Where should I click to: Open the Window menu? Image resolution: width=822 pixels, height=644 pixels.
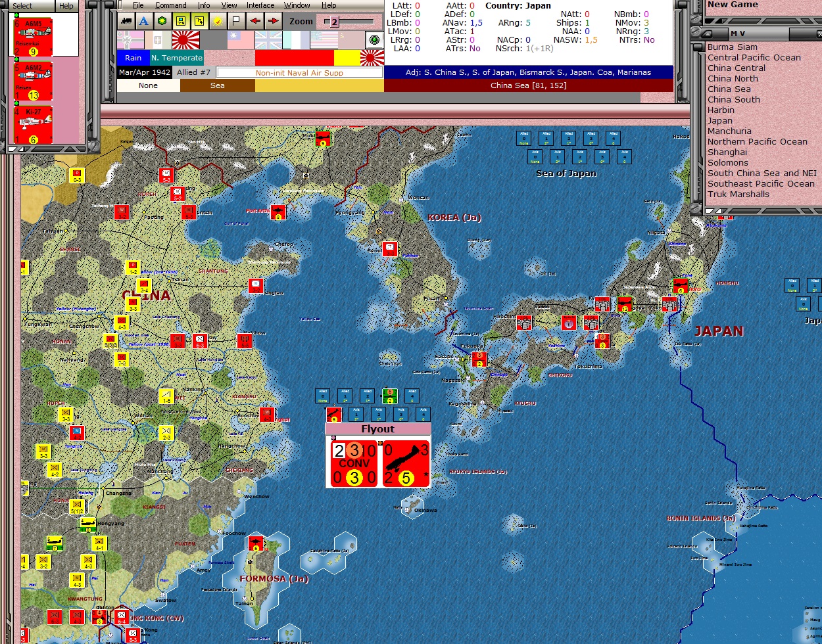[297, 5]
